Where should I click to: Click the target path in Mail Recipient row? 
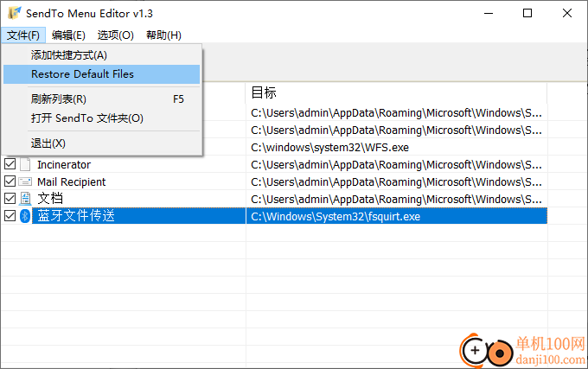coord(396,182)
